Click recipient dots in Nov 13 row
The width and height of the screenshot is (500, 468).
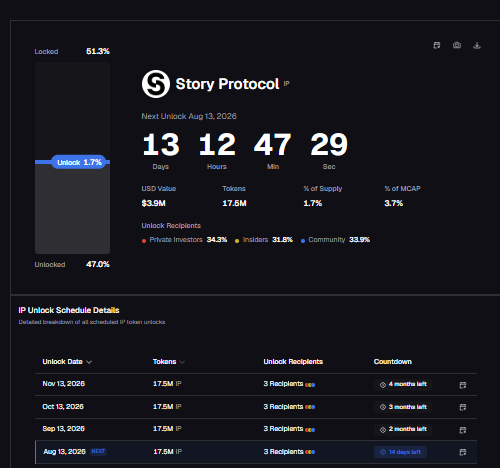pyautogui.click(x=310, y=385)
